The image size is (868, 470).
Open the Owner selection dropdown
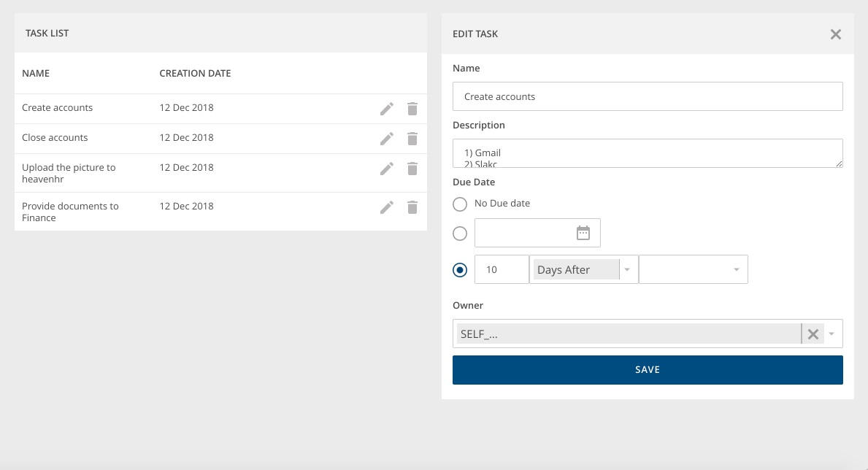click(x=831, y=334)
